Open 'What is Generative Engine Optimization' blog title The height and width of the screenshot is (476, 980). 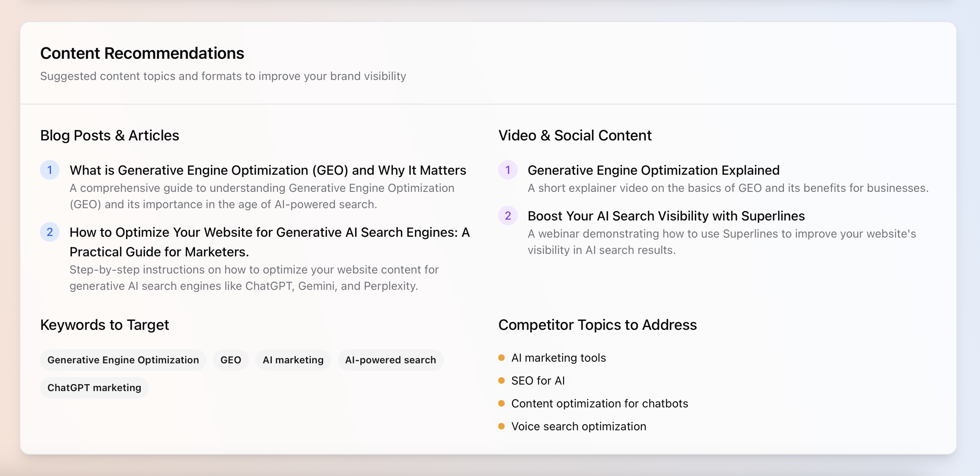(268, 170)
